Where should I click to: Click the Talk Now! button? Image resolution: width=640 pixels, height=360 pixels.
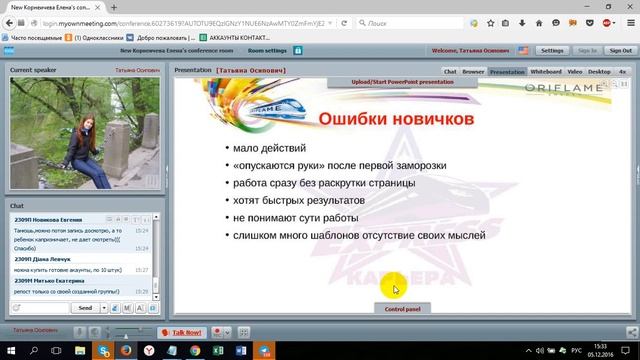(182, 332)
